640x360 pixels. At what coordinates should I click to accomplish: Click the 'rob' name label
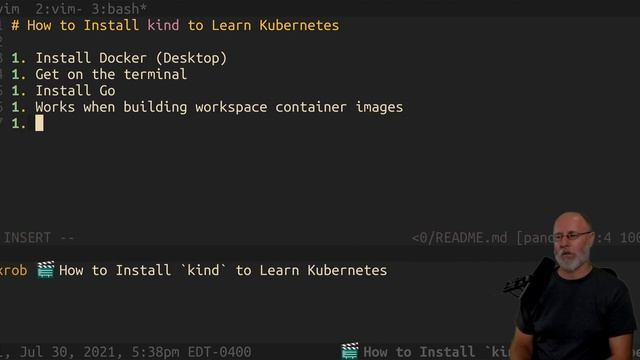[x=13, y=270]
